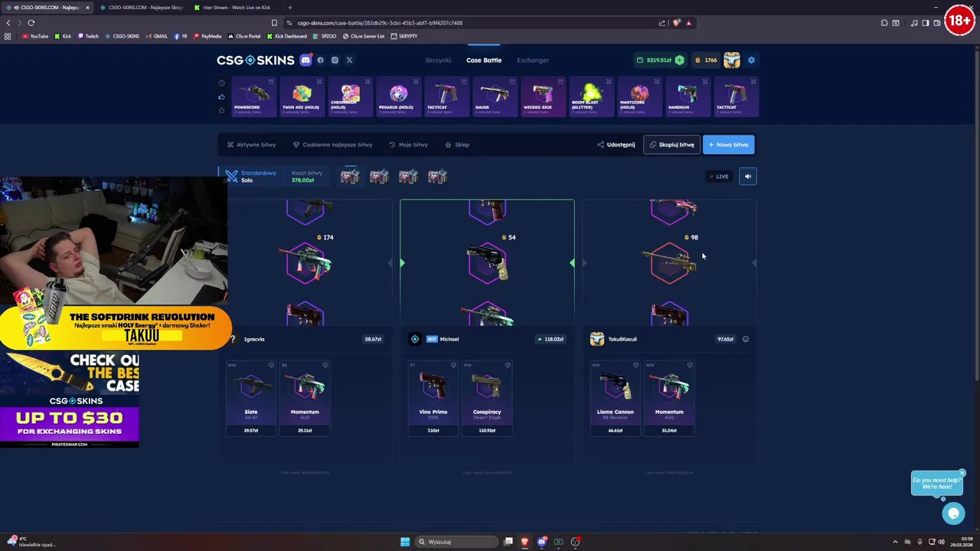Click the green add funds plus icon
Screen dimensions: 980x551
click(679, 60)
